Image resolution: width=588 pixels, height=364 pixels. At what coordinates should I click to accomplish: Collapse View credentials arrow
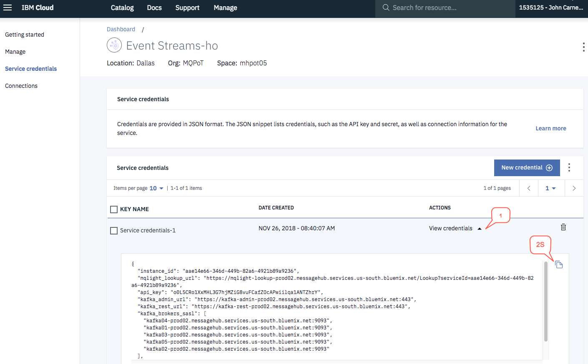[480, 229]
